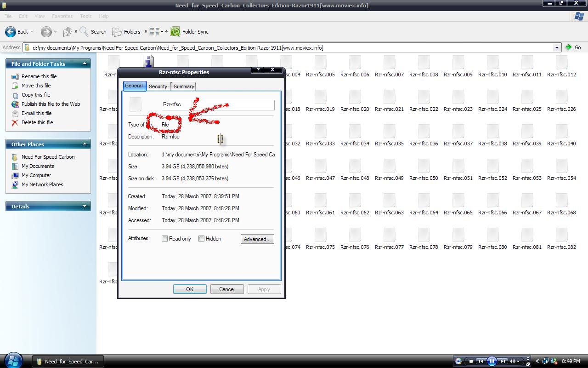Click the network connection tray icon
This screenshot has height=368, width=588.
(x=545, y=361)
